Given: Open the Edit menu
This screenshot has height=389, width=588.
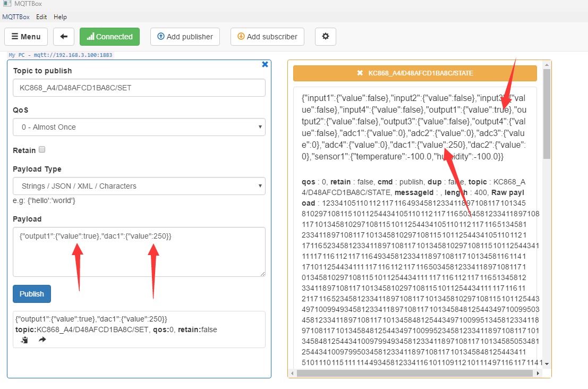Looking at the screenshot, I should click(x=41, y=17).
